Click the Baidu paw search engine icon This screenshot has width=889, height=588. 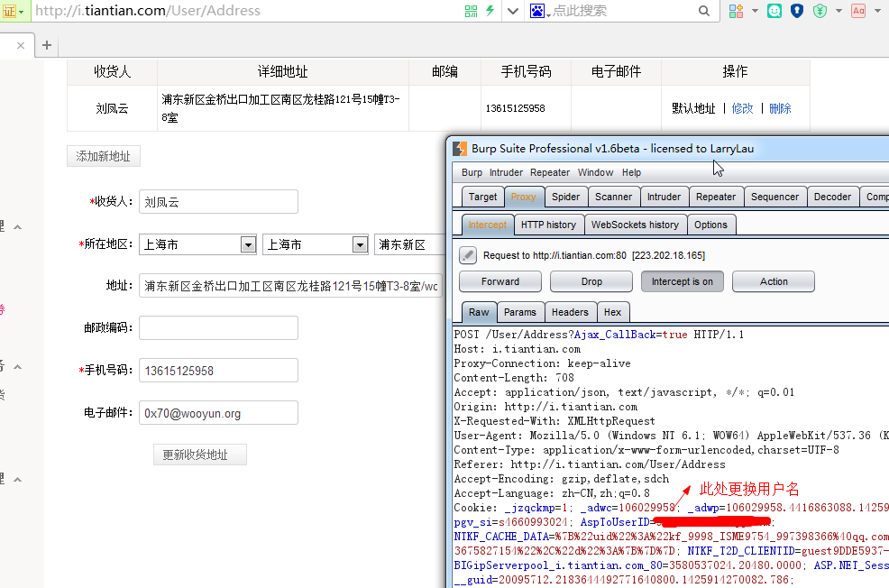pos(536,11)
